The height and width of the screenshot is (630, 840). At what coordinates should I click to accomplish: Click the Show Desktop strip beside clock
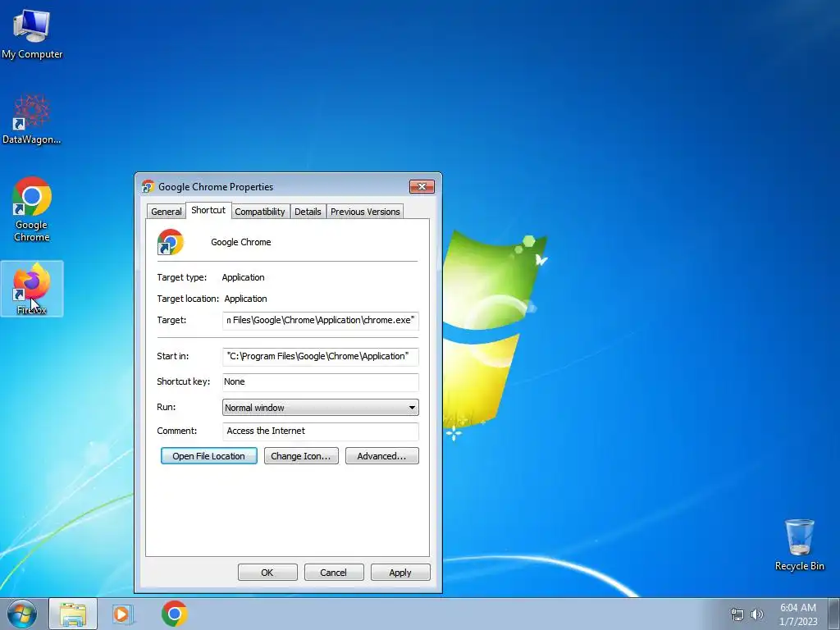[833, 614]
